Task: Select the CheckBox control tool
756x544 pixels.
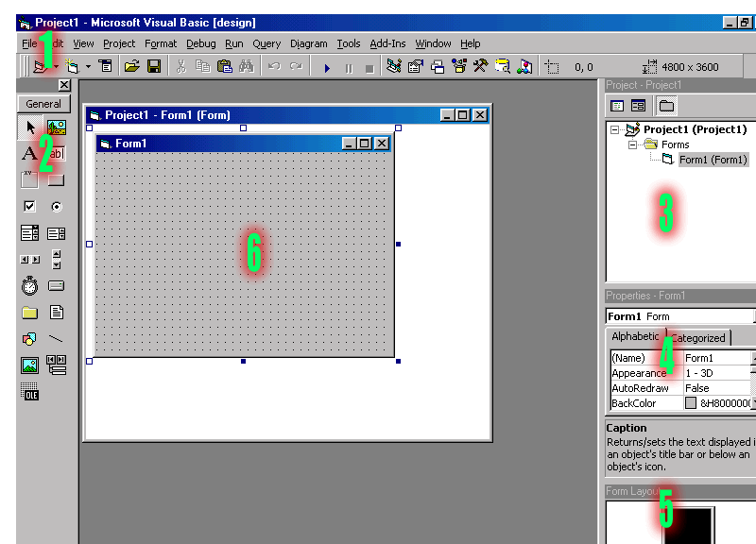Action: pos(30,206)
